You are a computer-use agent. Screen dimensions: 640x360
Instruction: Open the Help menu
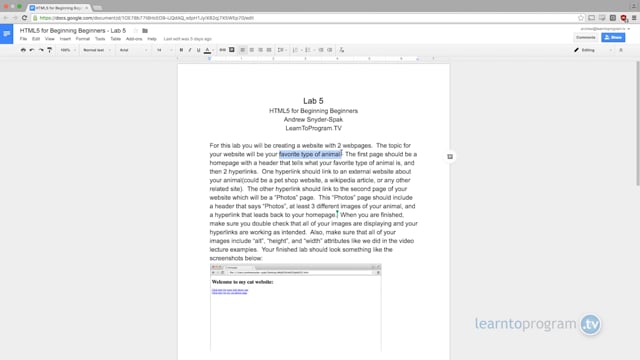[x=152, y=39]
